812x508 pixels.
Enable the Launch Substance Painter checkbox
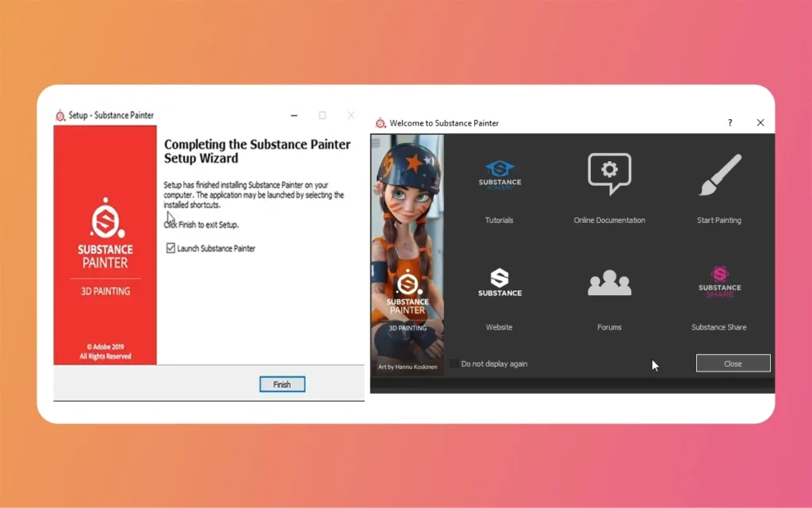pyautogui.click(x=170, y=248)
